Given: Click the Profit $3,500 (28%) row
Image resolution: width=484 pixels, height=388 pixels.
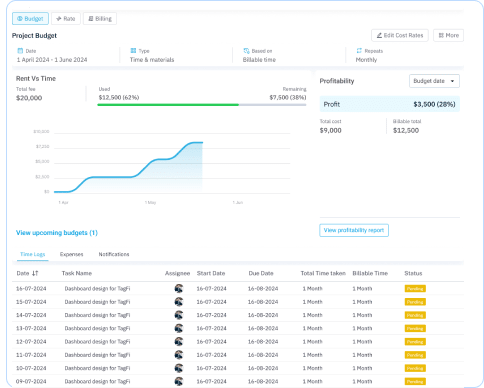Looking at the screenshot, I should point(389,104).
